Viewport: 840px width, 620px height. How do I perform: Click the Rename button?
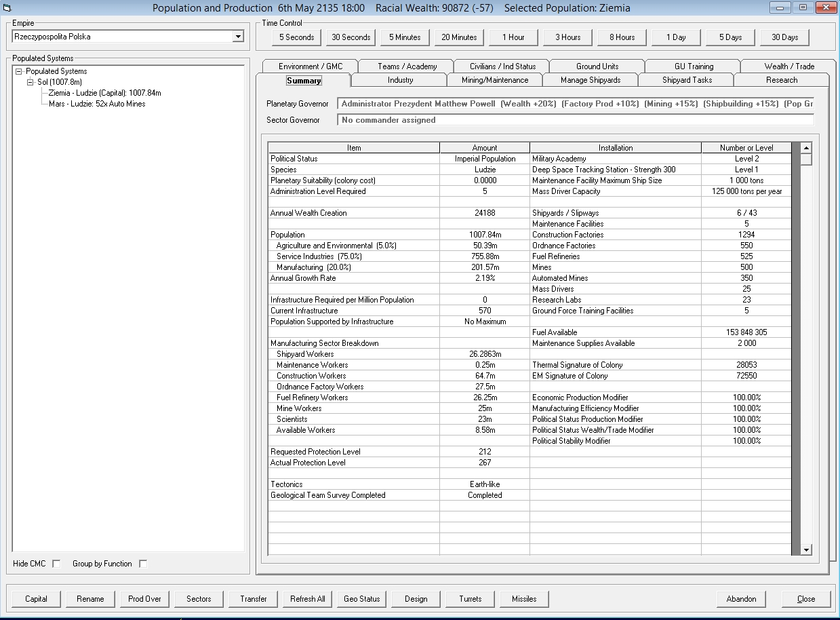90,599
